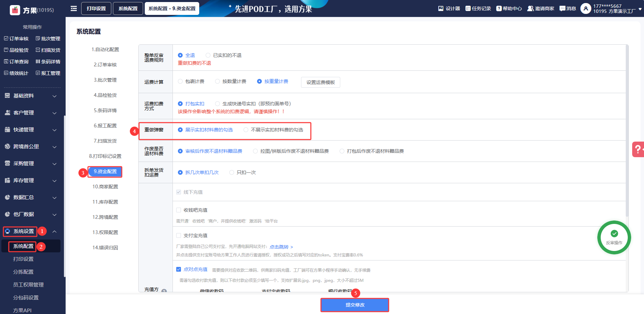Viewport: 644px width, 314px height.
Task: Open 订单查询 shortcut in common operations
Action: tap(16, 62)
